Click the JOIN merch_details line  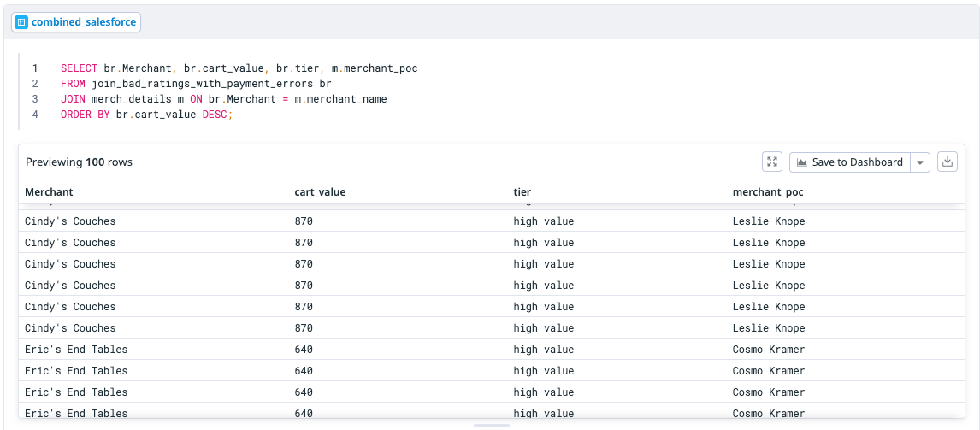click(x=223, y=99)
